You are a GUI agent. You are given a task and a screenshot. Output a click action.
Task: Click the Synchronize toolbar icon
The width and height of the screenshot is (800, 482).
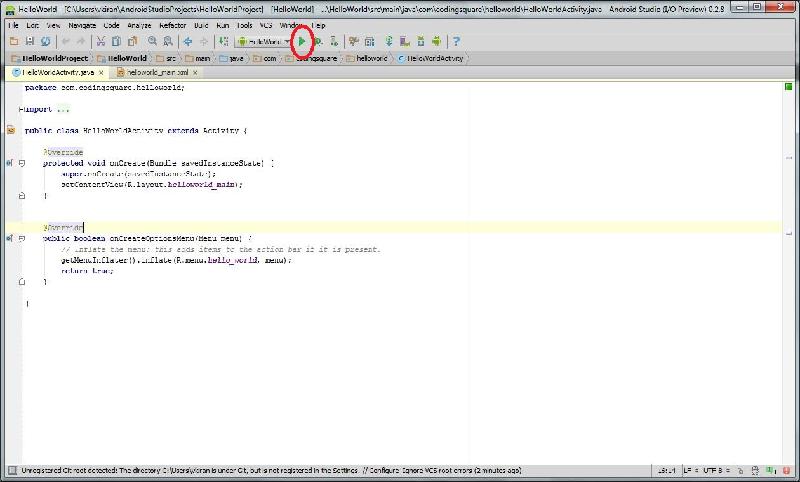coord(45,41)
